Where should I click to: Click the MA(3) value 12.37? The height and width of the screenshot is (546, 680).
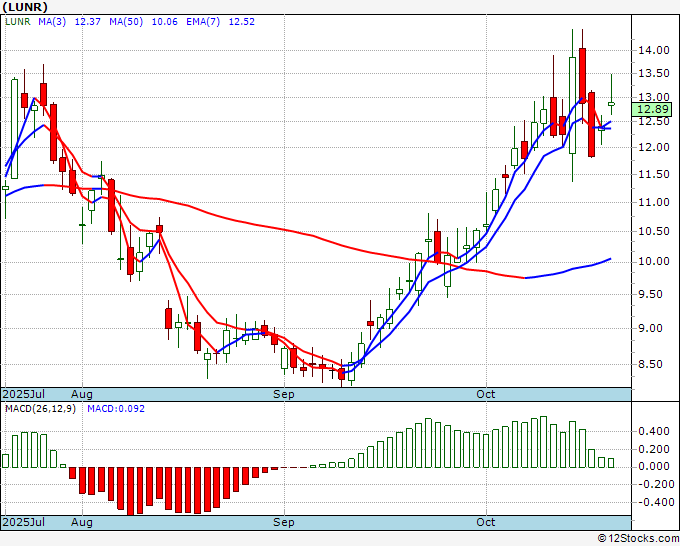click(x=88, y=22)
